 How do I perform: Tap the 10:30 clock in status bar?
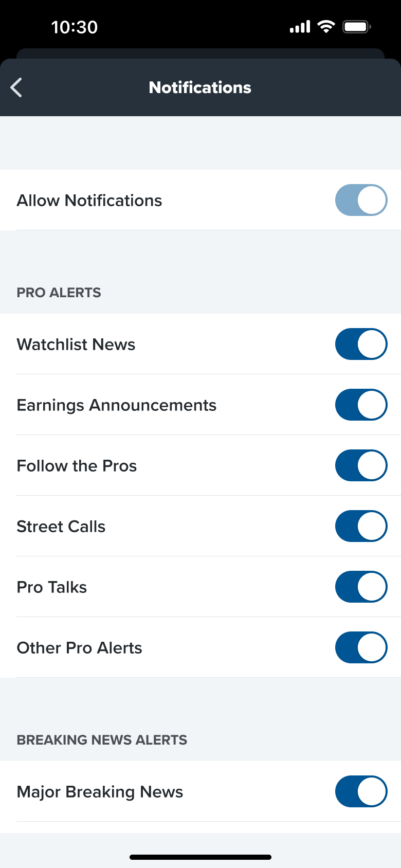pyautogui.click(x=75, y=27)
